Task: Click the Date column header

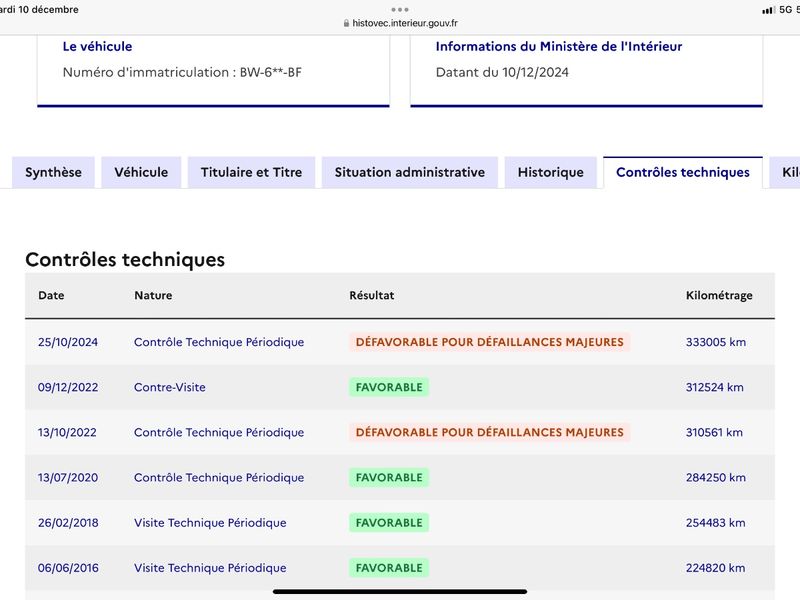Action: coord(51,295)
